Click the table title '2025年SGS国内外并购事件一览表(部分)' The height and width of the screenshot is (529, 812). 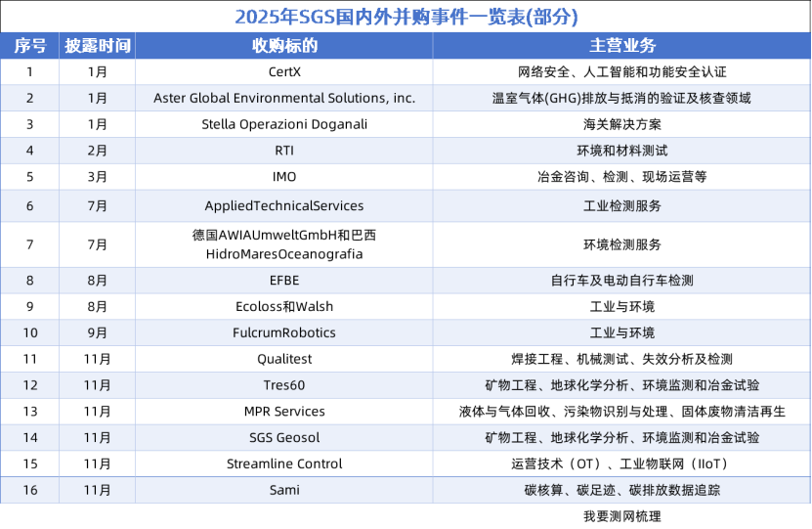coord(406,17)
